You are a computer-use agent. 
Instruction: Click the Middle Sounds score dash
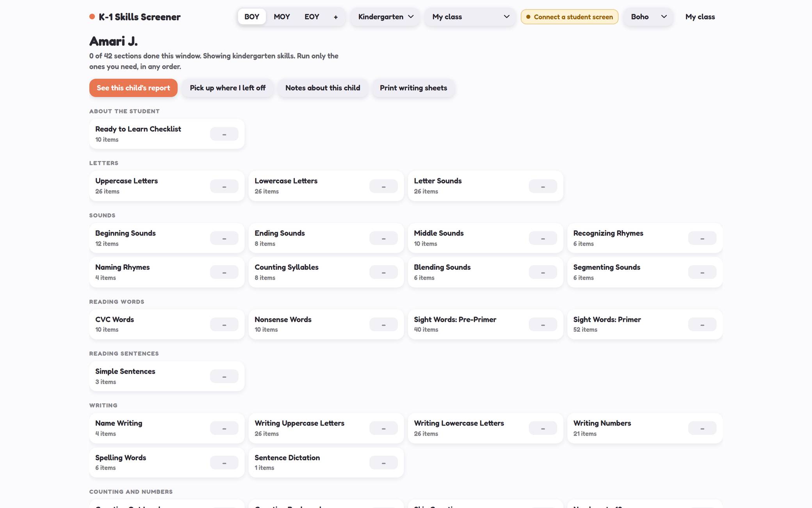(543, 238)
